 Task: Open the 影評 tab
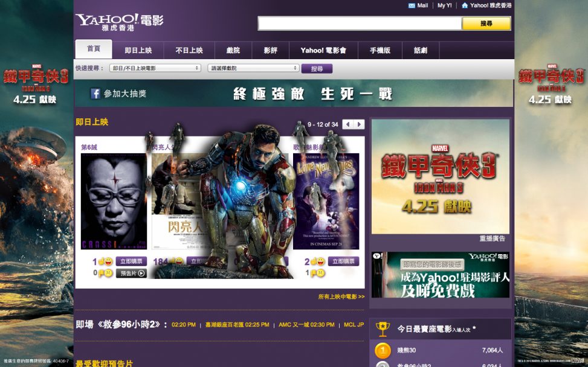coord(270,50)
